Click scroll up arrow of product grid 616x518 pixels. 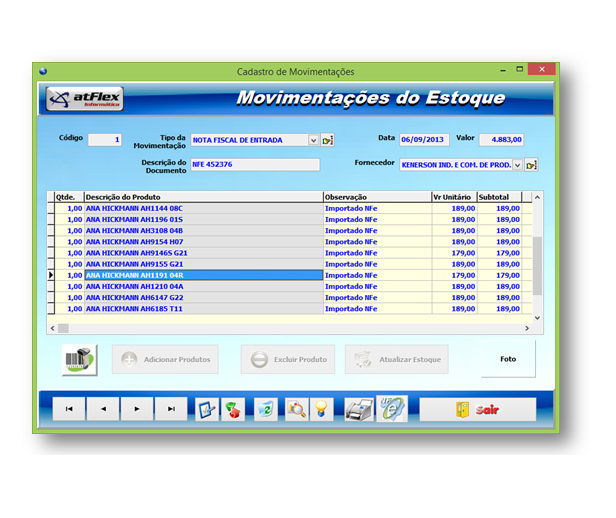(537, 197)
